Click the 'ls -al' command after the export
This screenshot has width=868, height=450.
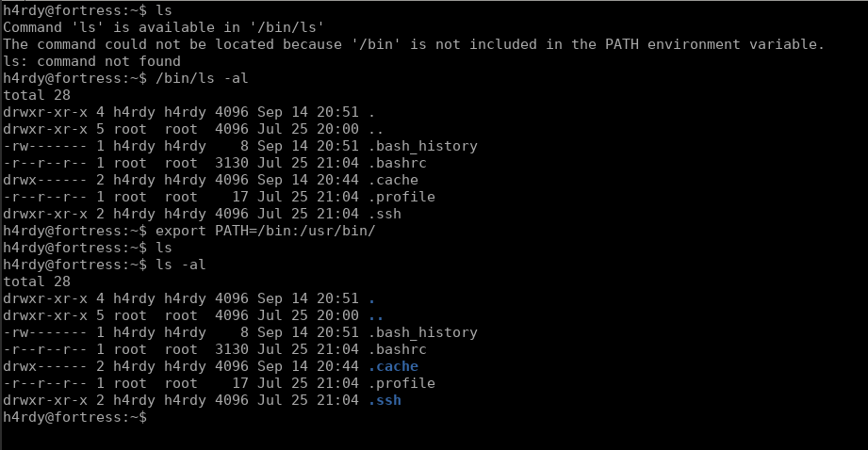(x=181, y=265)
